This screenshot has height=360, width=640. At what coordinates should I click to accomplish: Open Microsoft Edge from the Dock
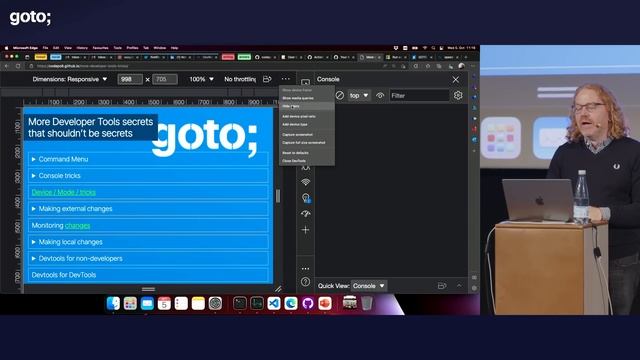291,303
